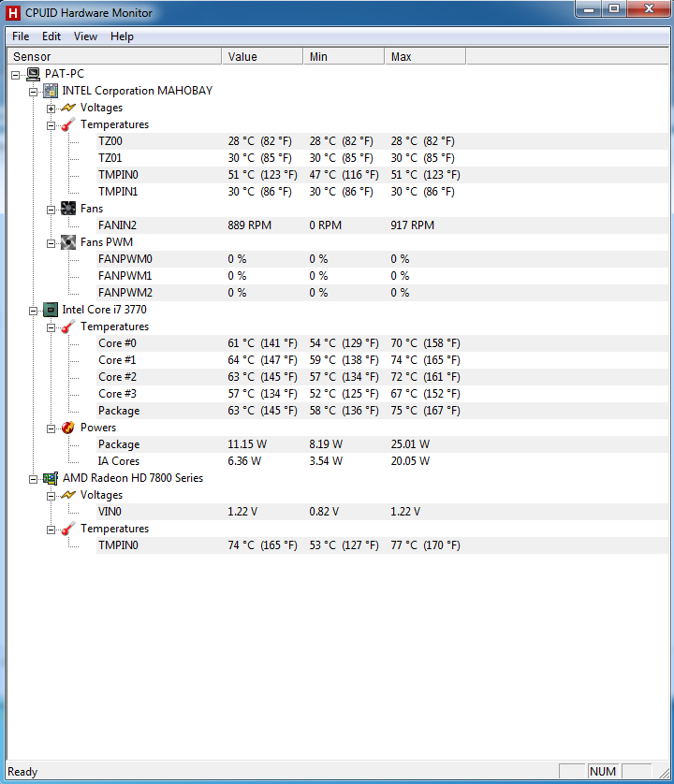674x784 pixels.
Task: Collapse the MAHOBAY Temperatures node
Action: tap(51, 125)
